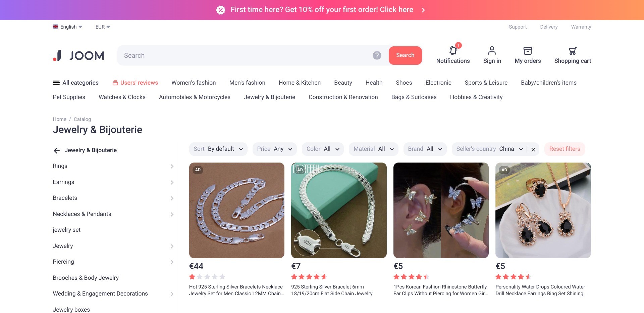Viewport: 644px width, 313px height.
Task: Remove the Seller's country China filter
Action: pos(533,149)
